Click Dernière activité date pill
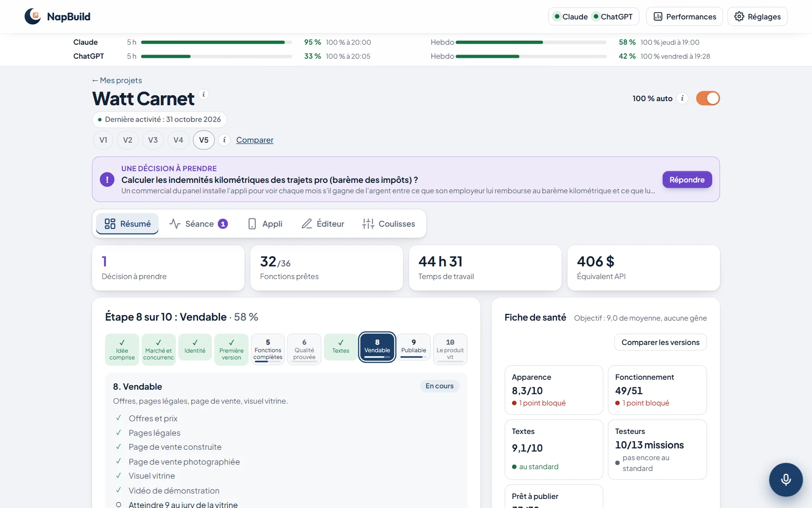The image size is (812, 508). pyautogui.click(x=160, y=120)
